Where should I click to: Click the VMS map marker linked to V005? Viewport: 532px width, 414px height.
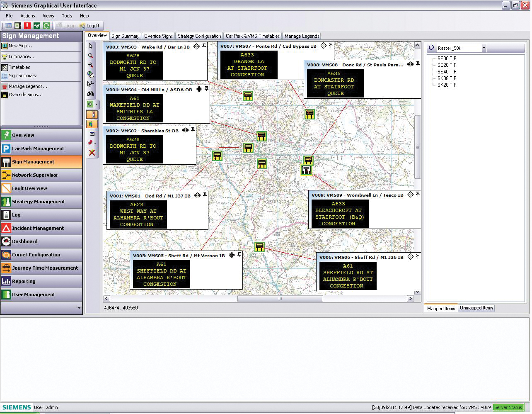point(262,163)
